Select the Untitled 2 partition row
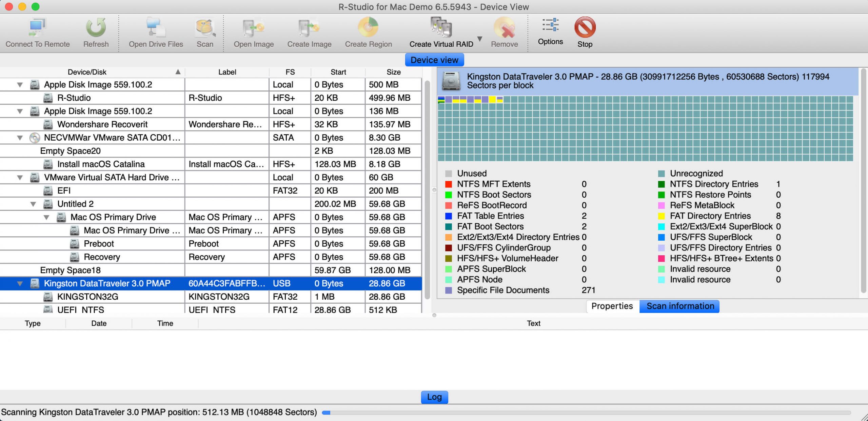The image size is (868, 421). pyautogui.click(x=211, y=204)
